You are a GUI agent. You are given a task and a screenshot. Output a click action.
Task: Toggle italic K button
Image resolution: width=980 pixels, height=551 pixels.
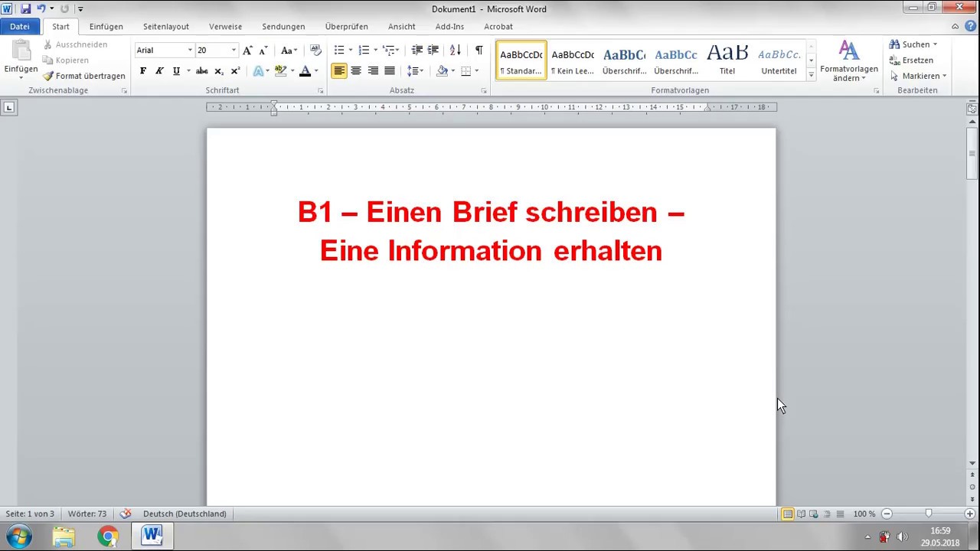(159, 70)
